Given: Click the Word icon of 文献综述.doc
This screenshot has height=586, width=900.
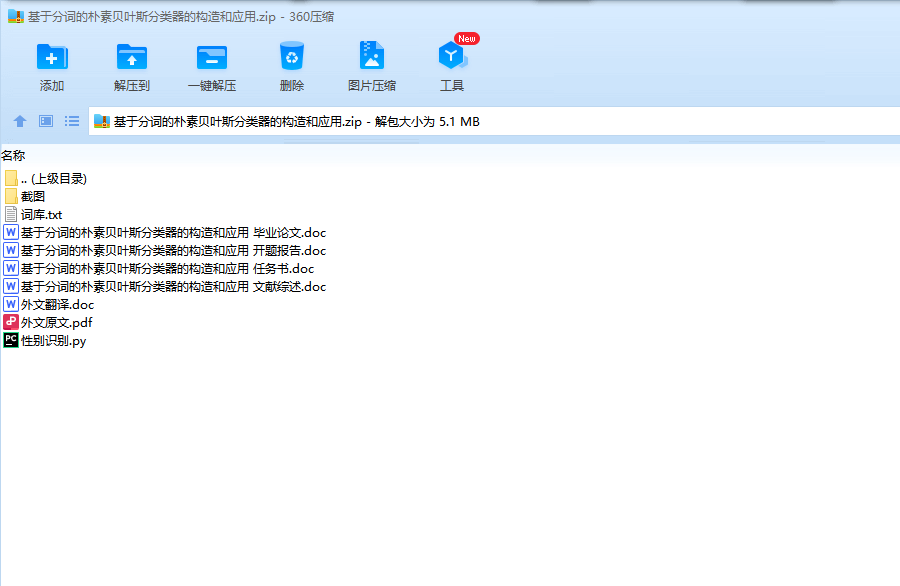Looking at the screenshot, I should [x=11, y=286].
